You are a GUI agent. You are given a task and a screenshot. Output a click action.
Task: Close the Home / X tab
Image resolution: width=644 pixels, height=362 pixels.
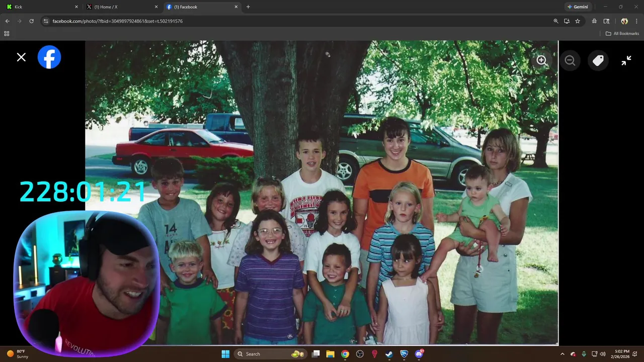pyautogui.click(x=156, y=7)
